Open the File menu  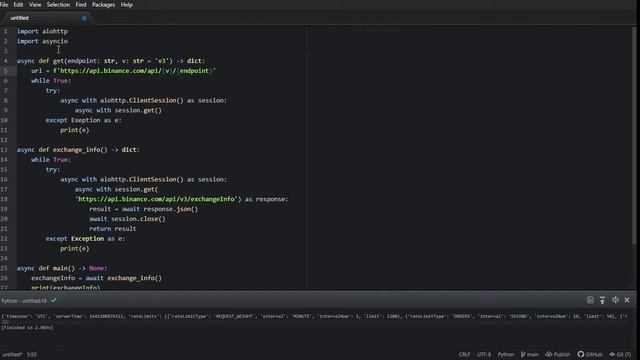(x=4, y=5)
